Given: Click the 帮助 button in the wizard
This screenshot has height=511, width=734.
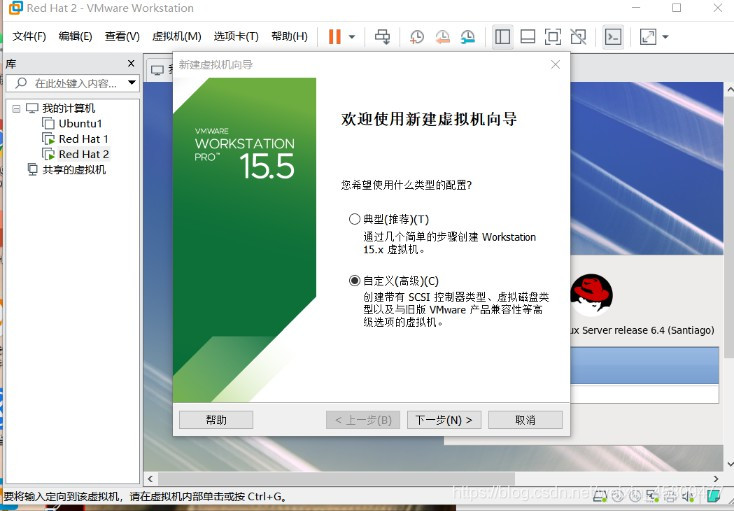Looking at the screenshot, I should (216, 420).
